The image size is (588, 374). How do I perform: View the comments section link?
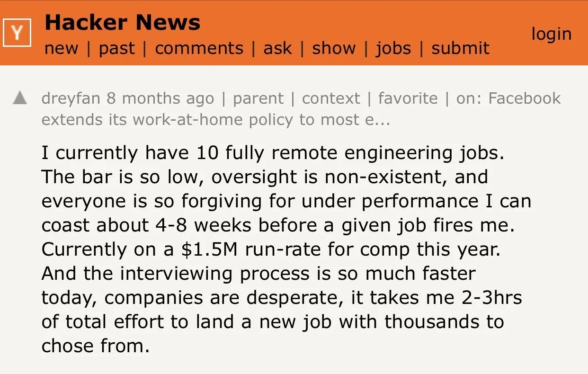pyautogui.click(x=199, y=48)
